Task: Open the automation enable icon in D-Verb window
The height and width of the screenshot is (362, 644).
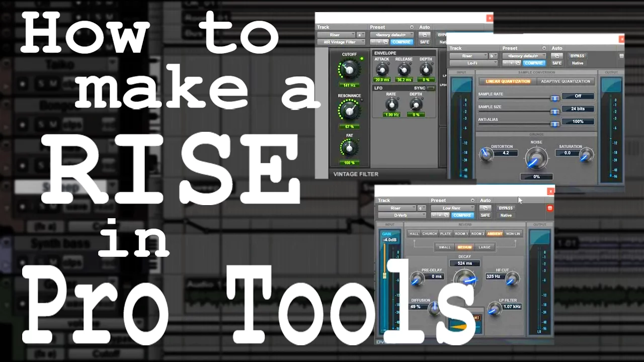Action: [485, 208]
